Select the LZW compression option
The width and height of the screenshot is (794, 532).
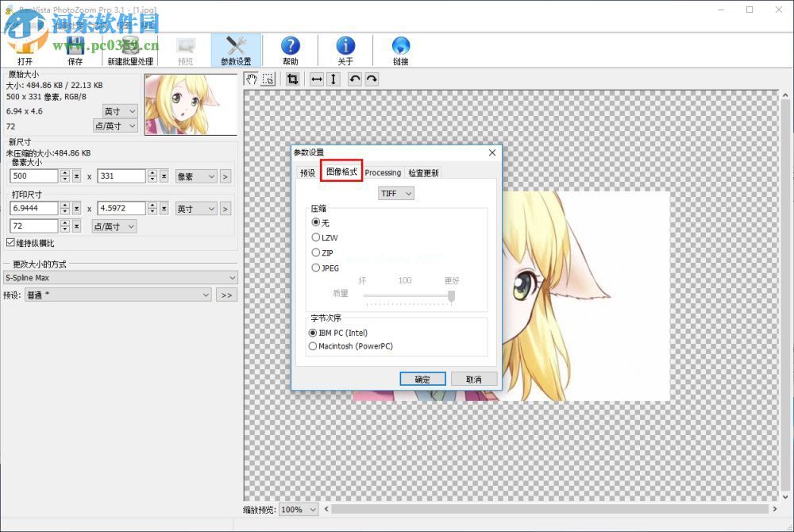pos(316,237)
